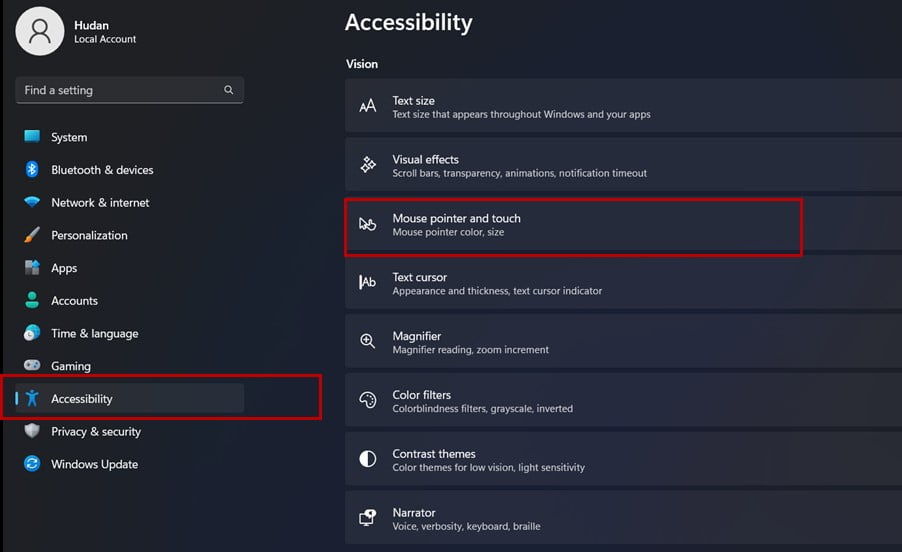
Task: Click the Contrast themes half-circle icon
Action: (368, 459)
